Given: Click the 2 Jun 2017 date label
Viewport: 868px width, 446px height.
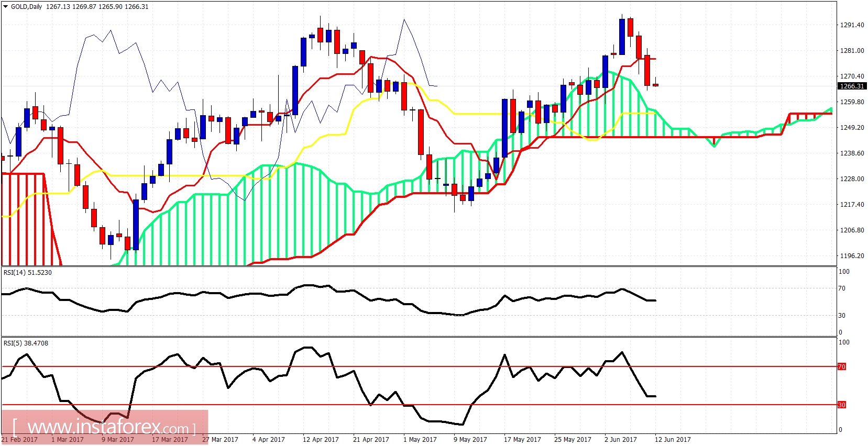Looking at the screenshot, I should [x=621, y=440].
